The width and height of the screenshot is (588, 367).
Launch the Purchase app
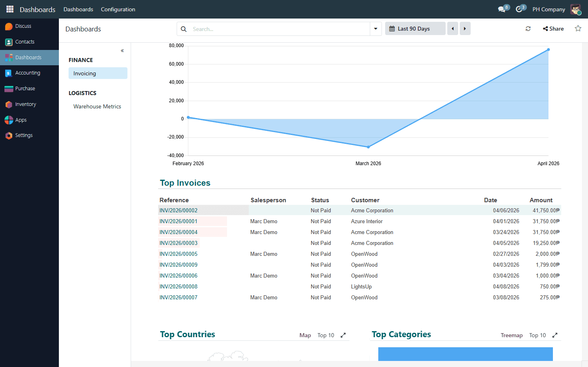pyautogui.click(x=25, y=88)
